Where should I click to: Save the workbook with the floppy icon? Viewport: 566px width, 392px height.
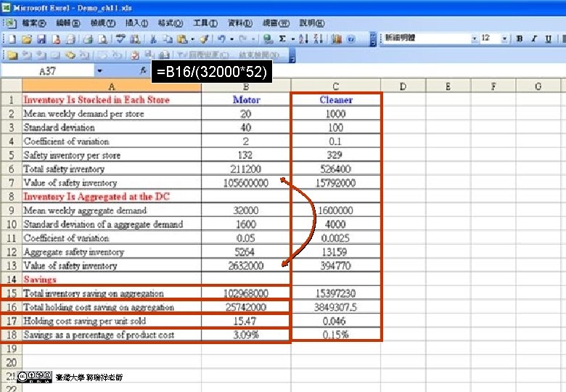(x=41, y=39)
